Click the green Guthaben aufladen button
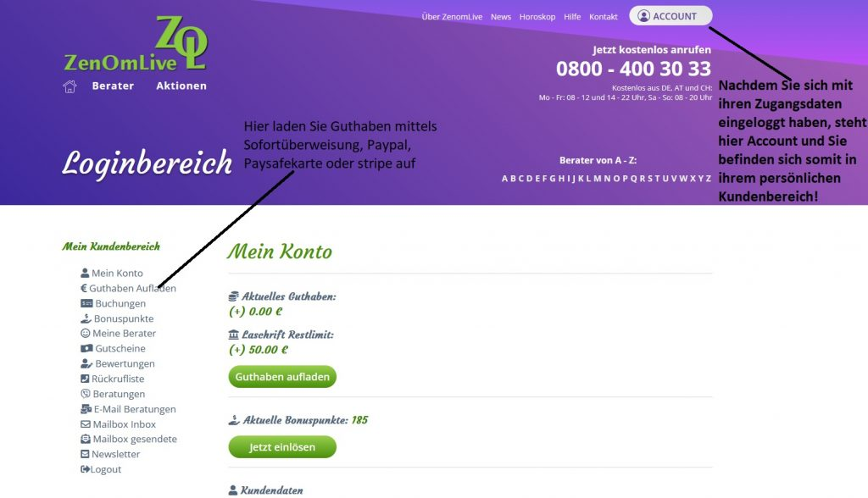Viewport: 868px width, 498px height. [282, 377]
